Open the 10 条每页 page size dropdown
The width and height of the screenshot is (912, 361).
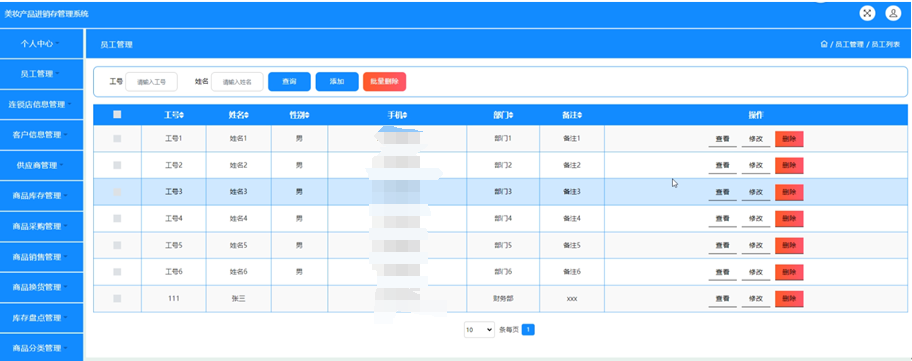[x=479, y=330]
